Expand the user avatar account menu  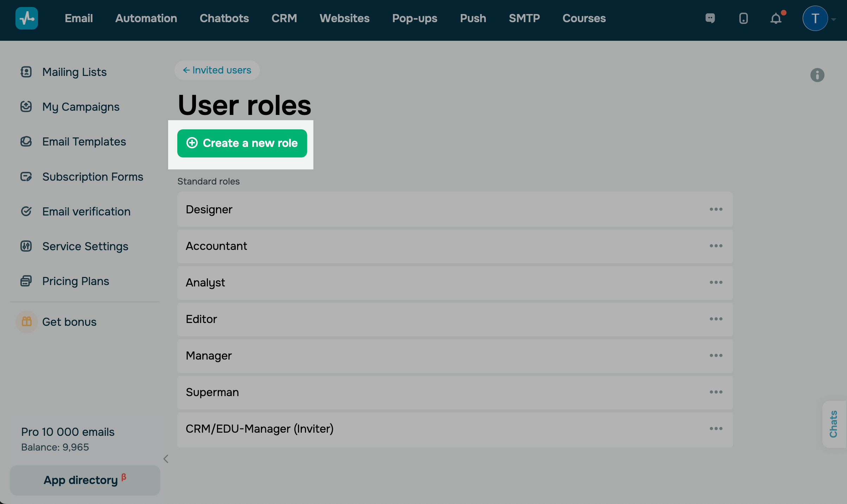[x=815, y=18]
